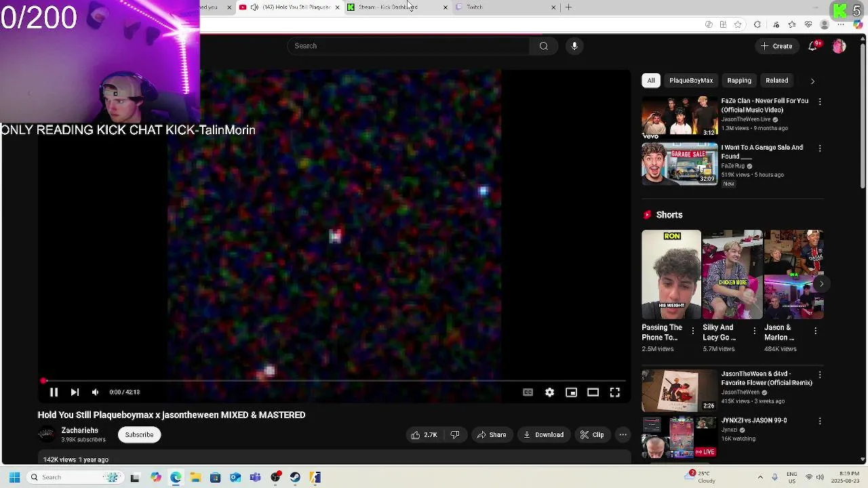Open options for Favorite Flower video
Image resolution: width=868 pixels, height=488 pixels.
tap(820, 374)
